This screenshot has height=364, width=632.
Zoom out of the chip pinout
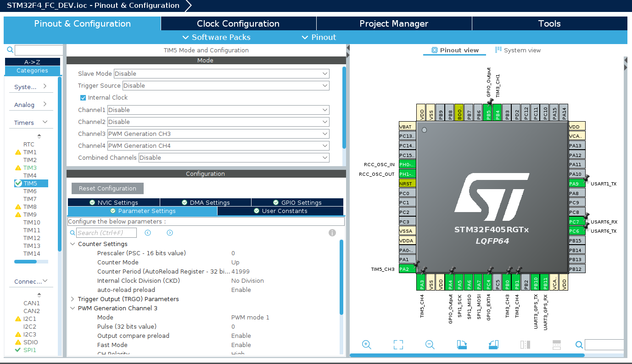click(430, 345)
